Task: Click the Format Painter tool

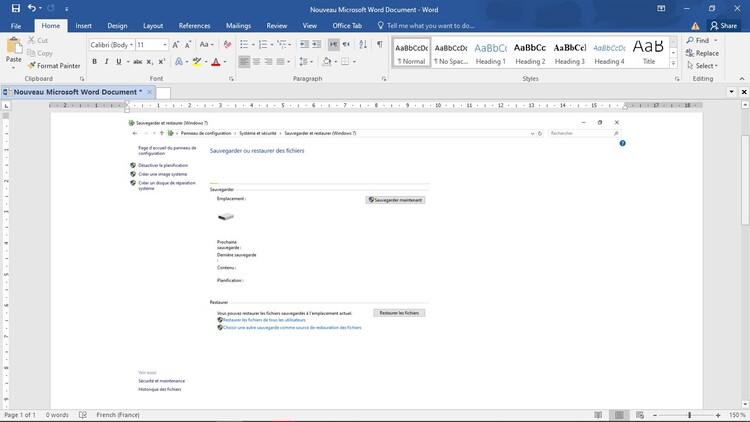Action: [54, 66]
